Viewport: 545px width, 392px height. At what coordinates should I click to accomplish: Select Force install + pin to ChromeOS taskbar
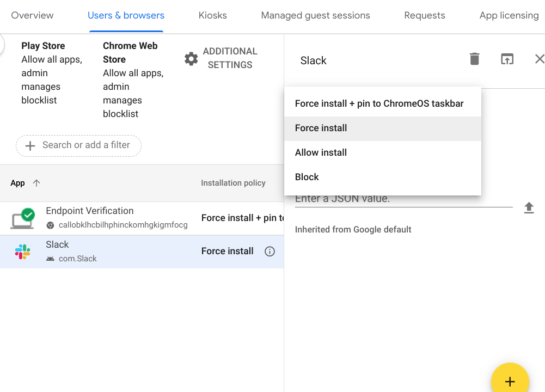tap(383, 103)
